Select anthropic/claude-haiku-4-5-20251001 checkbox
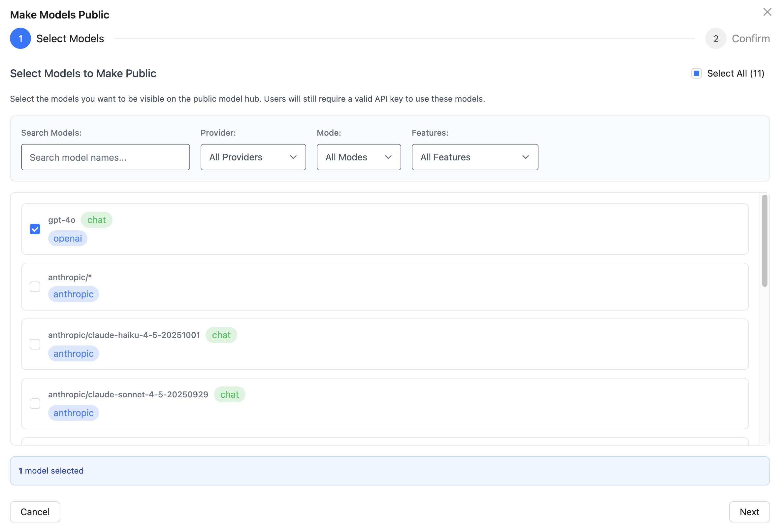Viewport: 780px width, 532px height. point(35,344)
